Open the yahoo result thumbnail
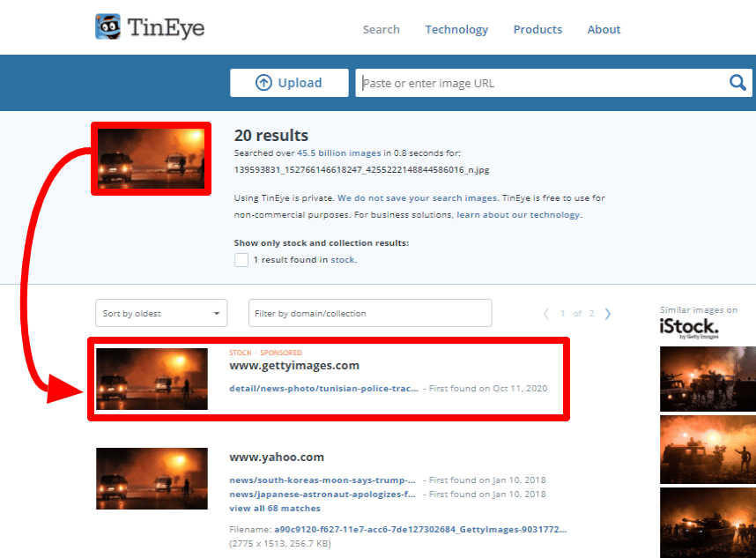 pyautogui.click(x=152, y=479)
